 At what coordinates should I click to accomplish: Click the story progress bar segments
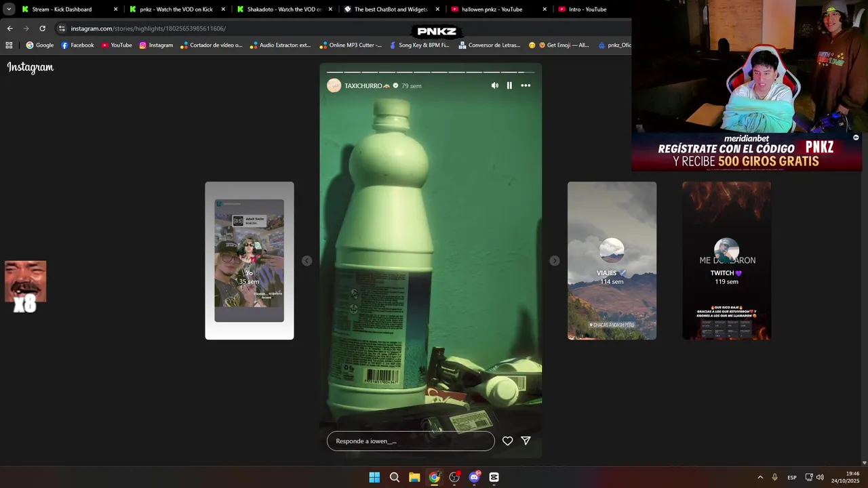pyautogui.click(x=431, y=72)
